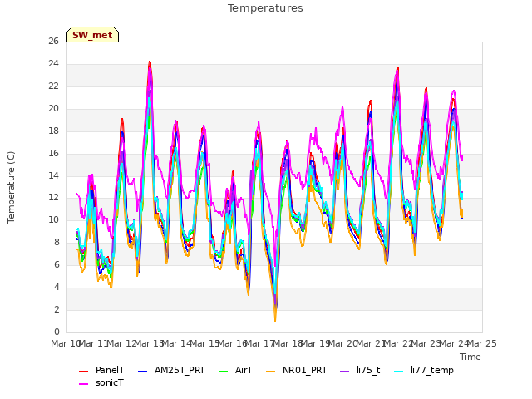Toggle sonicT series in legend
The width and height of the screenshot is (532, 399).
click(x=101, y=382)
